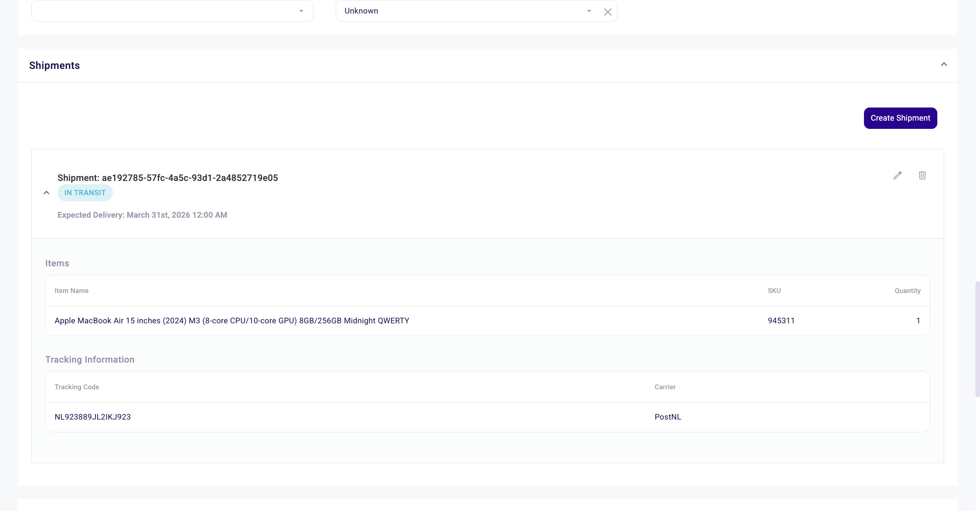Click the trash delete shipment icon

pos(922,176)
